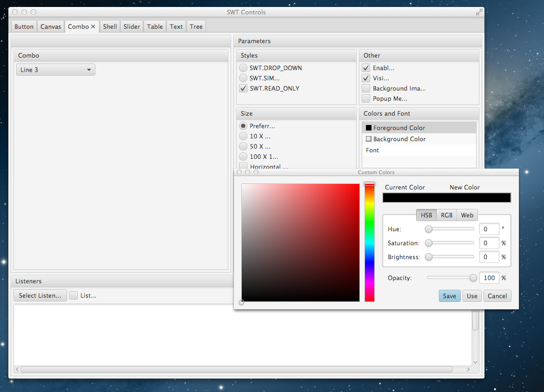Open the Slider tab
Viewport: 544px width, 392px height.
pyautogui.click(x=132, y=26)
